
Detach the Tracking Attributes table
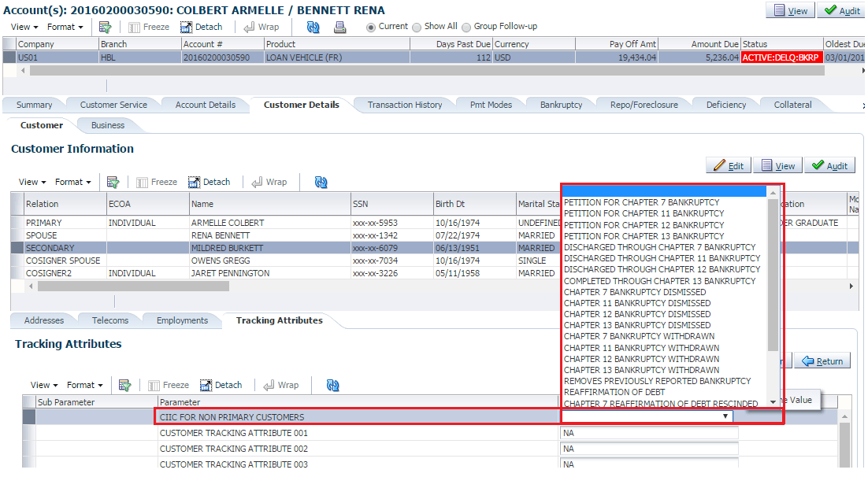(221, 385)
